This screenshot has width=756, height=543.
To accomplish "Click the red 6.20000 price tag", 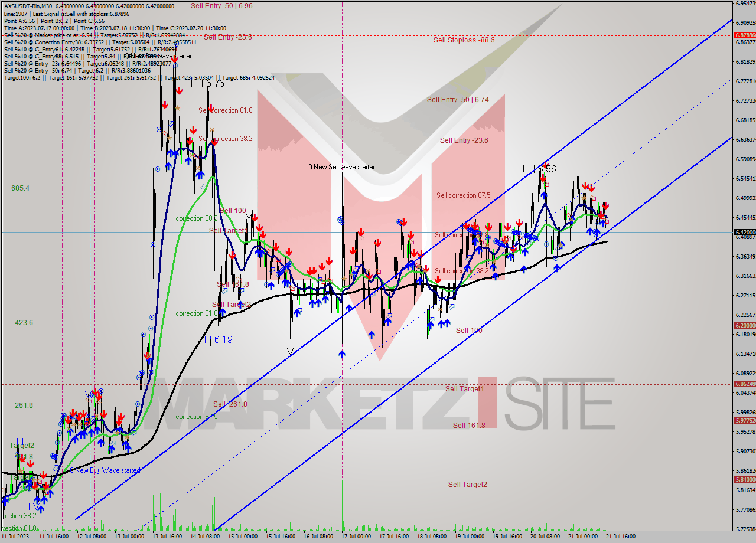I will coord(744,325).
